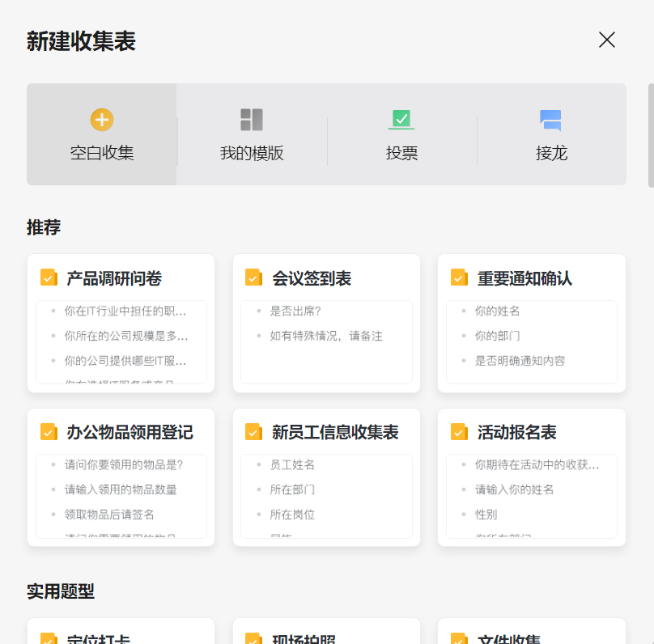Click the yellow icon beside 会议签到表
The width and height of the screenshot is (654, 644).
(253, 278)
